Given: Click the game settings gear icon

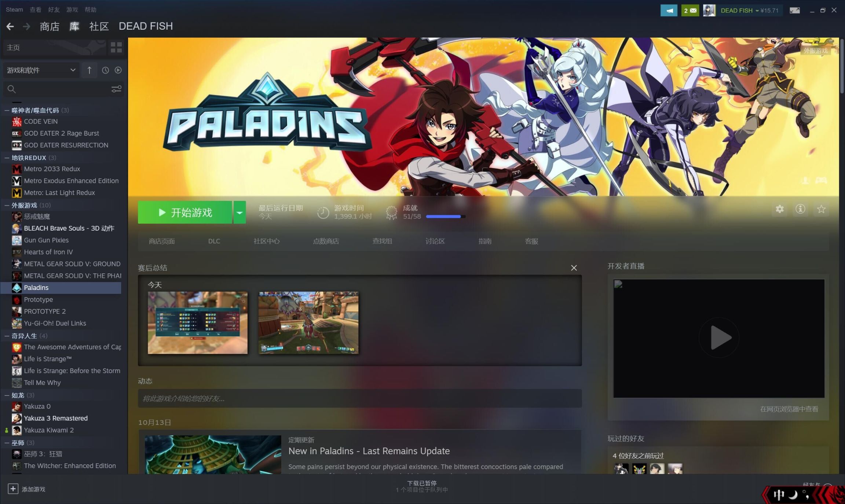Looking at the screenshot, I should click(x=779, y=209).
